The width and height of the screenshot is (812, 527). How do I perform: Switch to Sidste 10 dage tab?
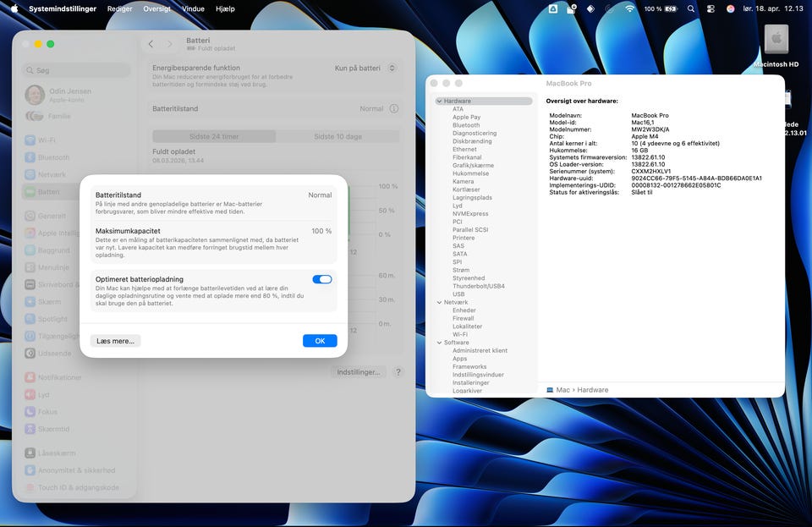pyautogui.click(x=337, y=136)
